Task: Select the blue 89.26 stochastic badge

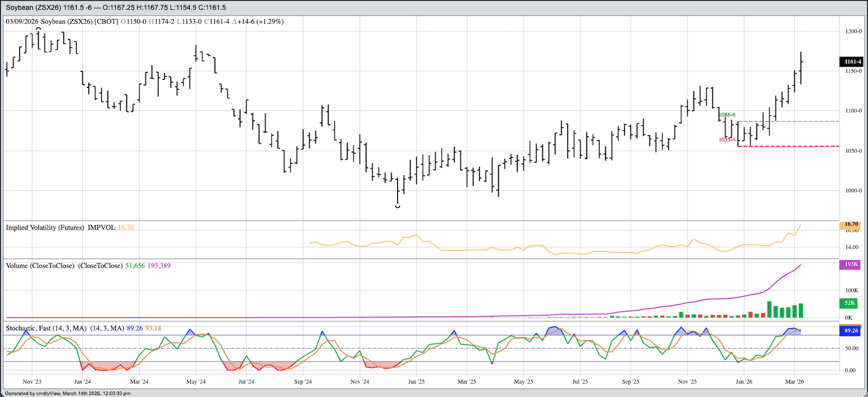Action: coord(851,331)
